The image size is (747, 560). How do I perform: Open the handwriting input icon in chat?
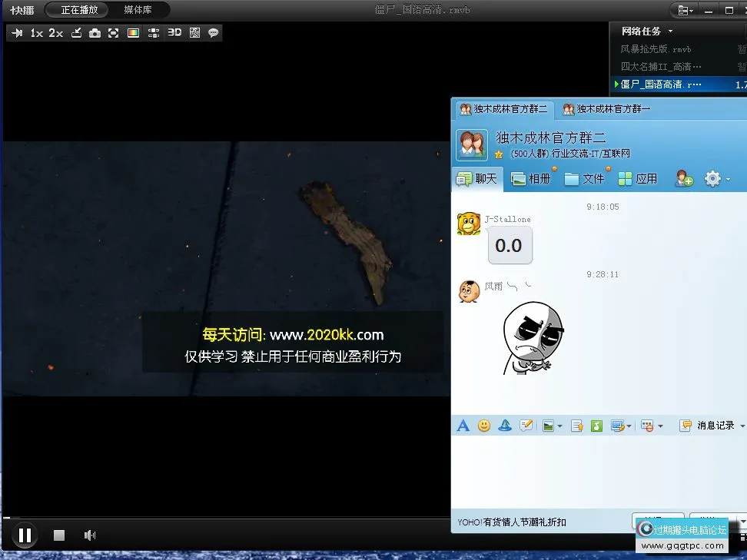(526, 425)
